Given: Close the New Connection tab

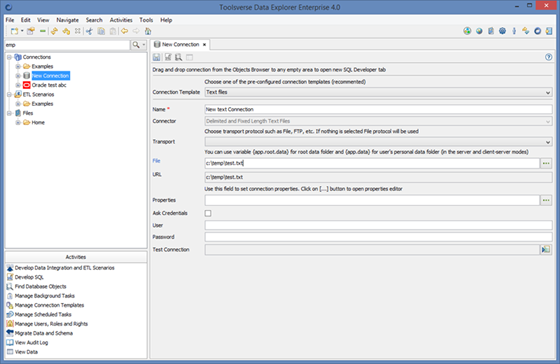Looking at the screenshot, I should click(x=204, y=45).
